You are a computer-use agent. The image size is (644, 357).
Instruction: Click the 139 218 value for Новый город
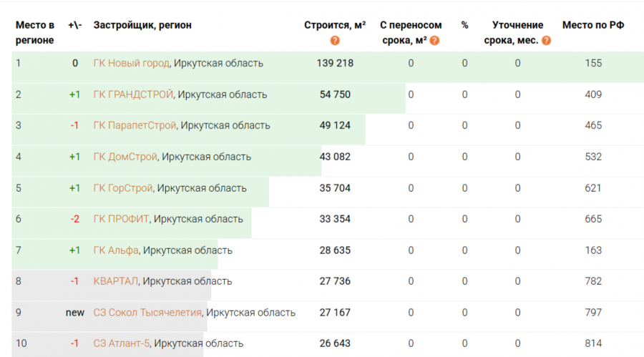click(335, 63)
